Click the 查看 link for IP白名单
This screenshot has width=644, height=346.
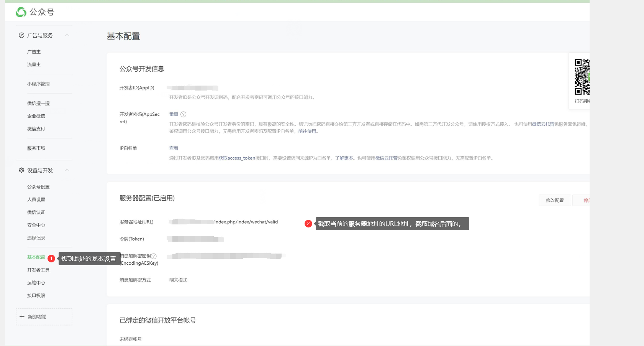click(x=174, y=148)
